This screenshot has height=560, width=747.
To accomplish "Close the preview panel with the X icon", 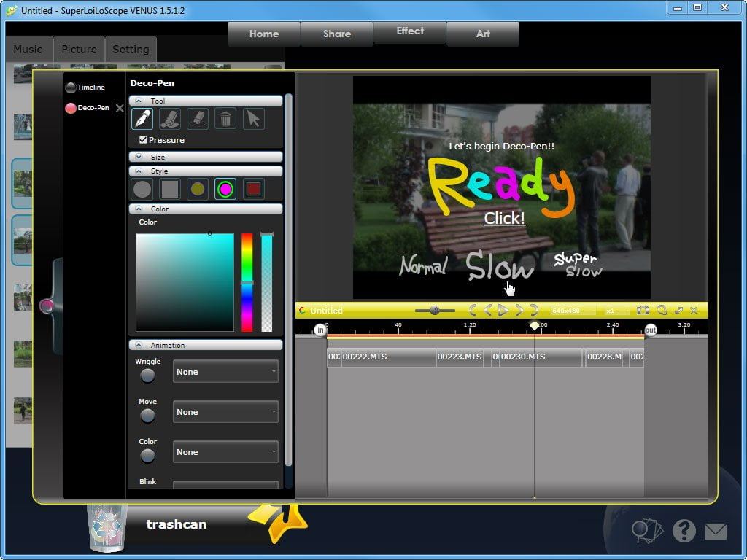I will [x=694, y=311].
